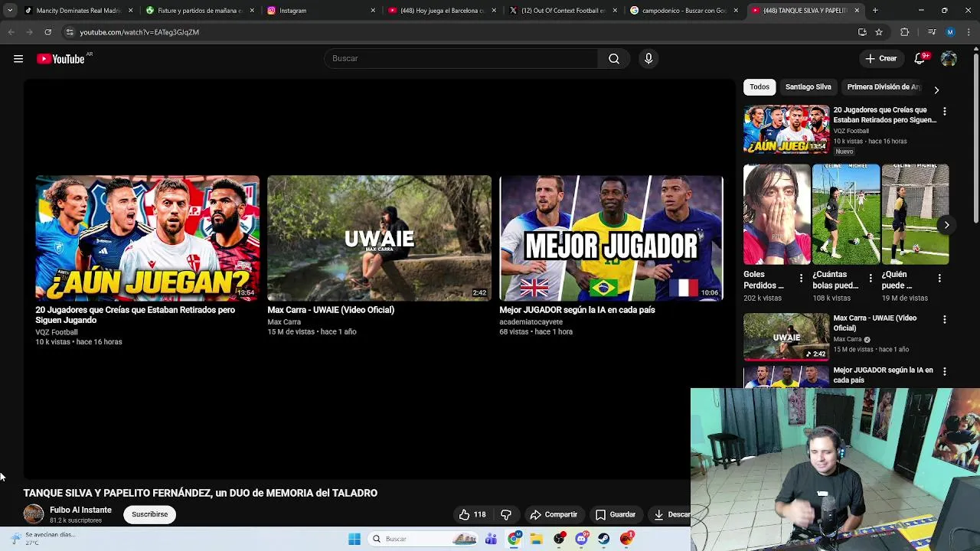Open the YouTube account avatar menu
The height and width of the screenshot is (551, 980).
pyautogui.click(x=949, y=59)
